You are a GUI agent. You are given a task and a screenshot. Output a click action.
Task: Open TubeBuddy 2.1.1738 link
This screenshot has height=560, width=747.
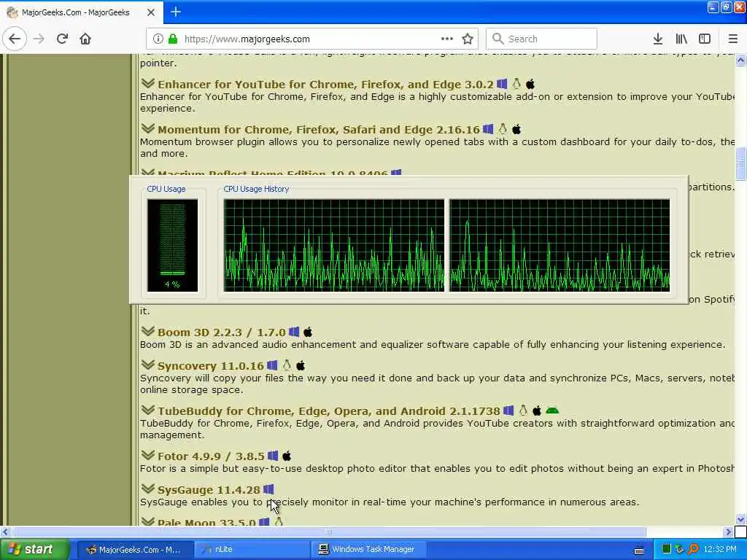point(329,411)
